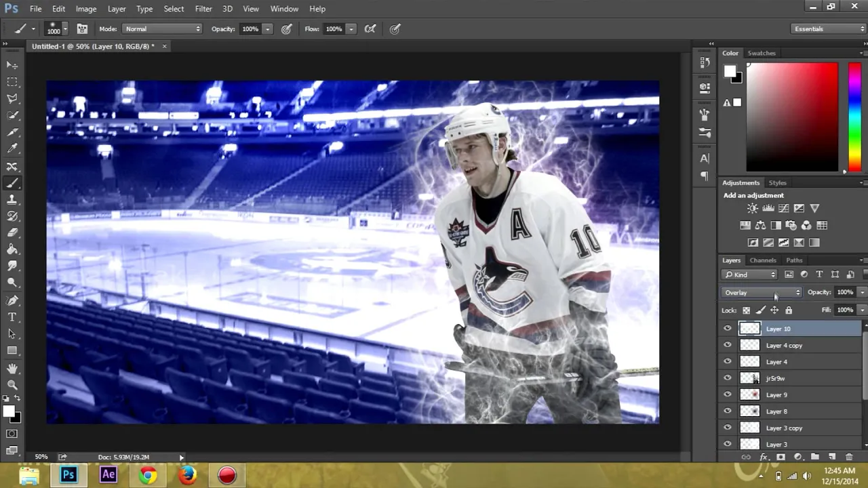The image size is (868, 488).
Task: Open the Select menu
Action: point(174,9)
